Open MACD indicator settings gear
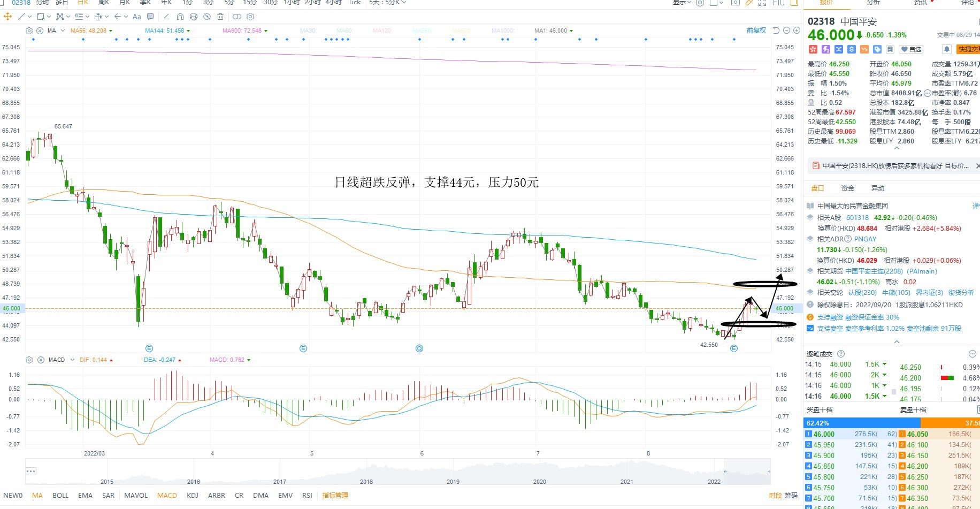 pos(29,360)
